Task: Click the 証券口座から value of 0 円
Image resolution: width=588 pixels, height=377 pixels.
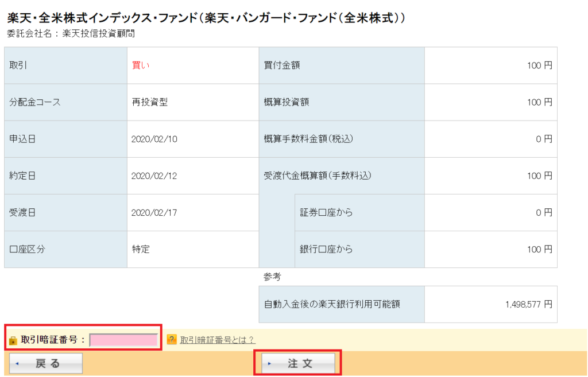Action: pyautogui.click(x=544, y=212)
